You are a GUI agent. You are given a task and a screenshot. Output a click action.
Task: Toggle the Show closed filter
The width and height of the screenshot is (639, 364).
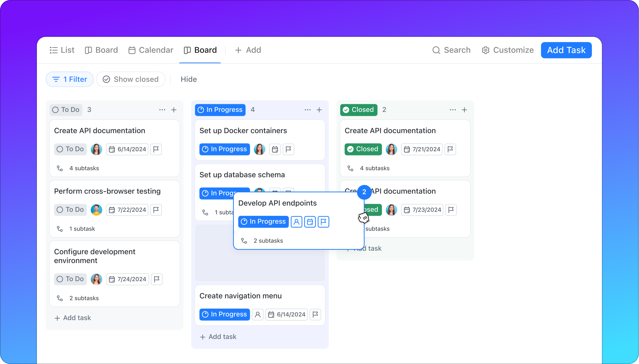click(131, 79)
